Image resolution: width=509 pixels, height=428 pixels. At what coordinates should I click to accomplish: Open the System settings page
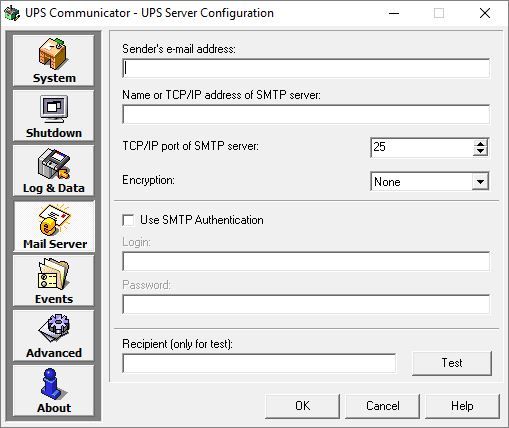[x=53, y=61]
